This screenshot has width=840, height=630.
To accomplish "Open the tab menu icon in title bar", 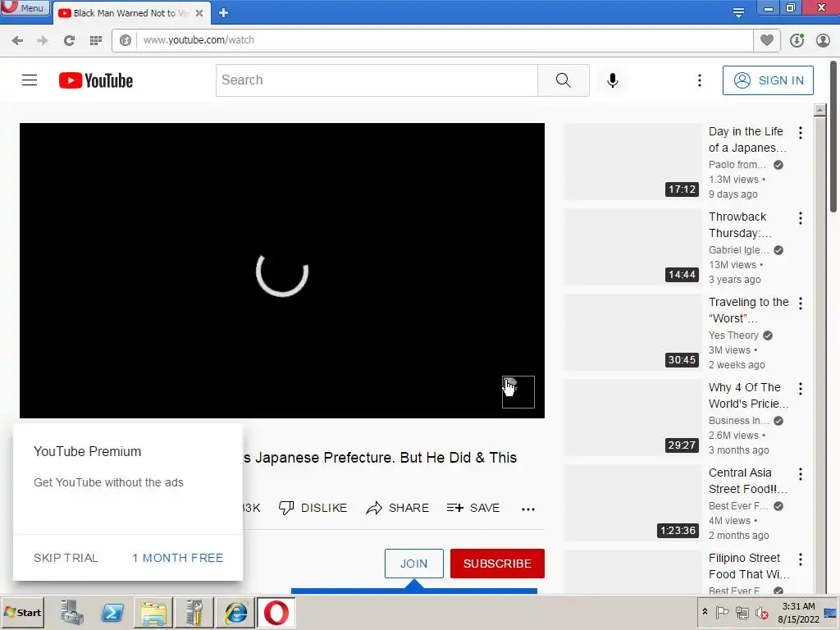I will point(738,12).
